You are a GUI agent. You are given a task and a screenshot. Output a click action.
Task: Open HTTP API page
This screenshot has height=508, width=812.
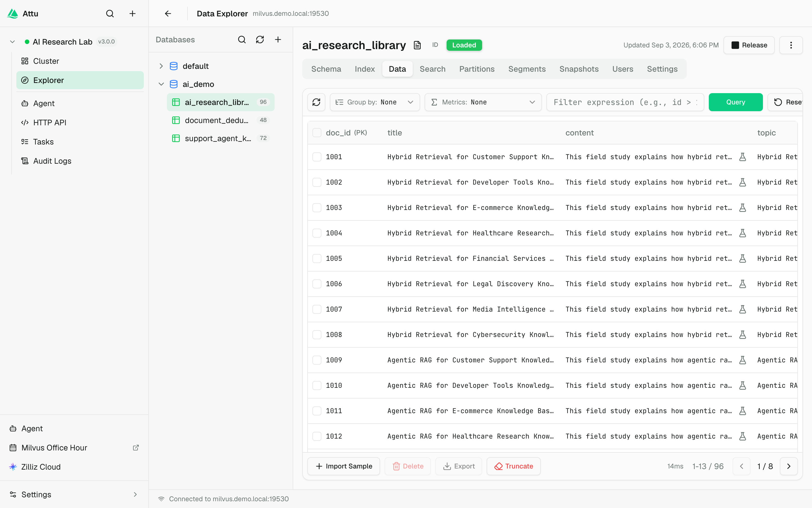80,123
